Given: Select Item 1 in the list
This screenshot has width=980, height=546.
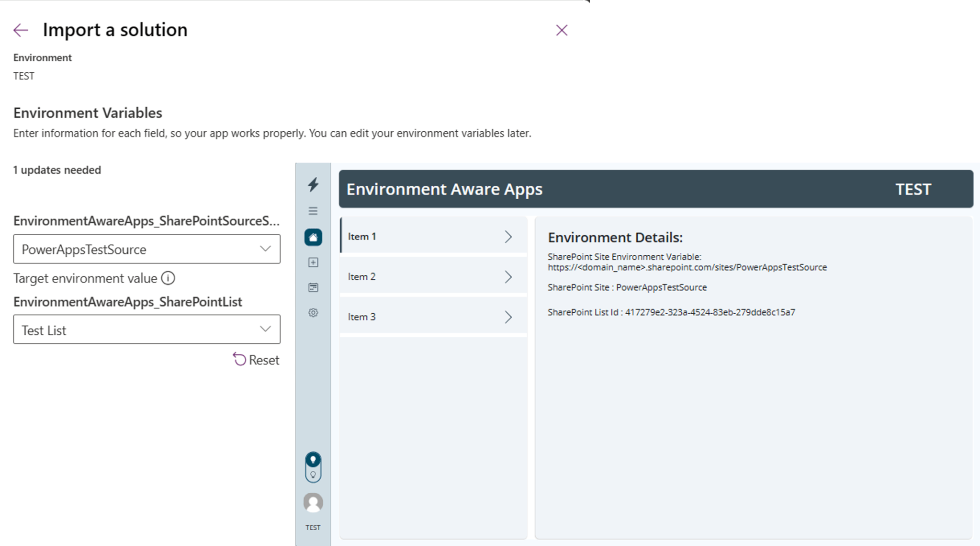Looking at the screenshot, I should (421, 236).
